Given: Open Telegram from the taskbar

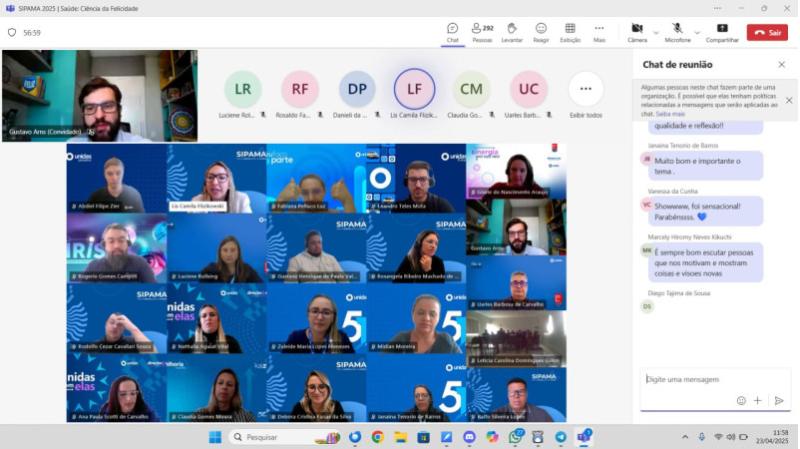Looking at the screenshot, I should [x=561, y=437].
